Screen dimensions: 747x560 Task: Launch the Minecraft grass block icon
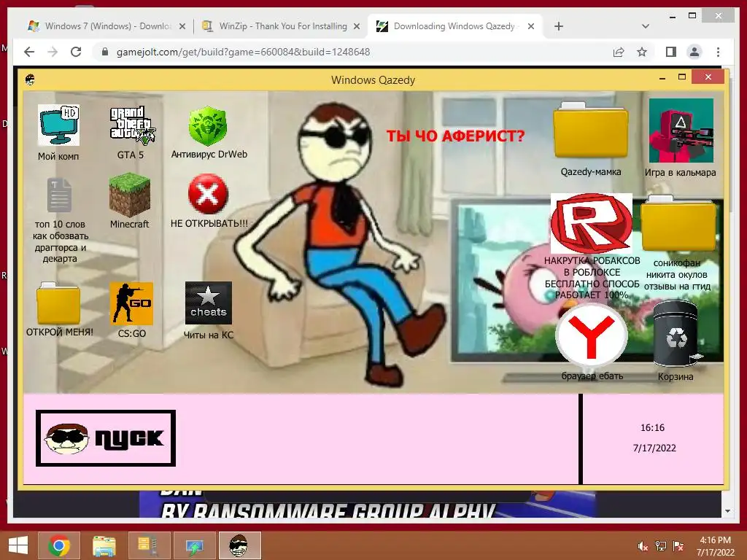pyautogui.click(x=130, y=195)
